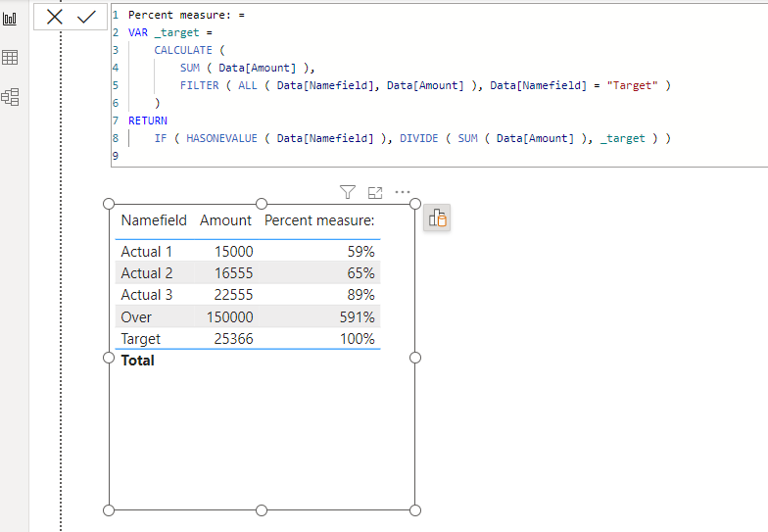Select the Actual 1 row label
768x532 pixels.
147,251
